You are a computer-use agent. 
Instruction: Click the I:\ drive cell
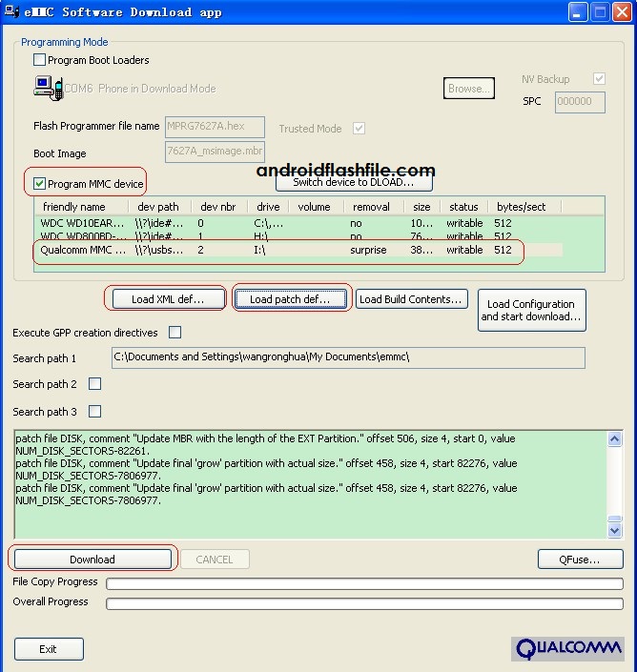click(259, 250)
